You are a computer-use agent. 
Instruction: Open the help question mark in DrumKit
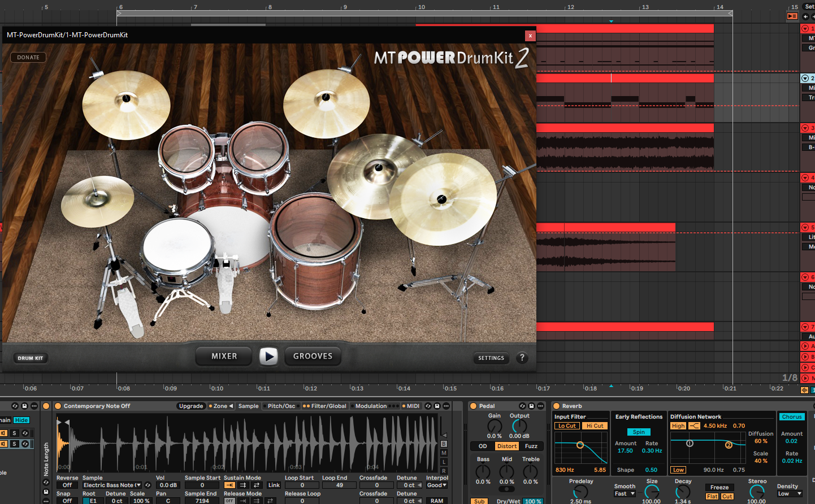(x=522, y=358)
